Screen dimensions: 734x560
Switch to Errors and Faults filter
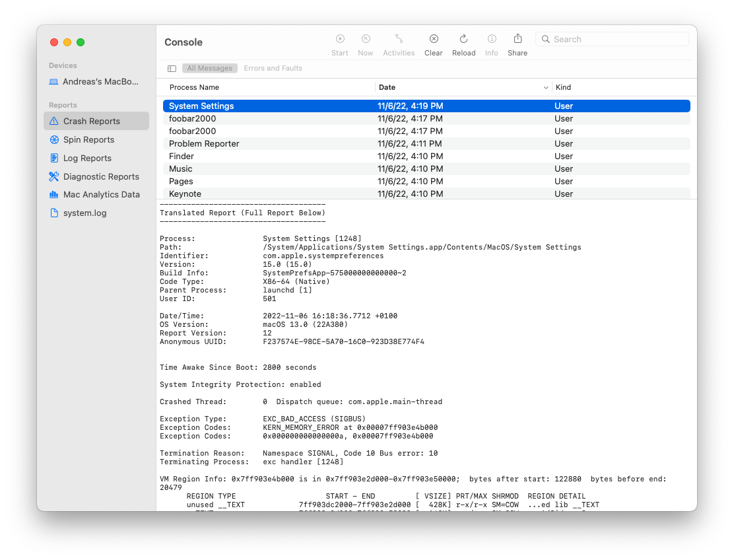click(273, 69)
